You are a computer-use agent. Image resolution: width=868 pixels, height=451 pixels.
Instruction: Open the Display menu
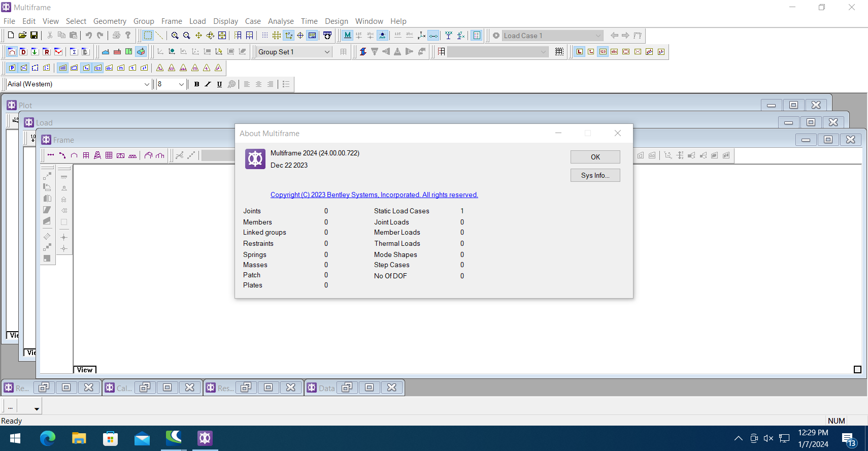(225, 21)
